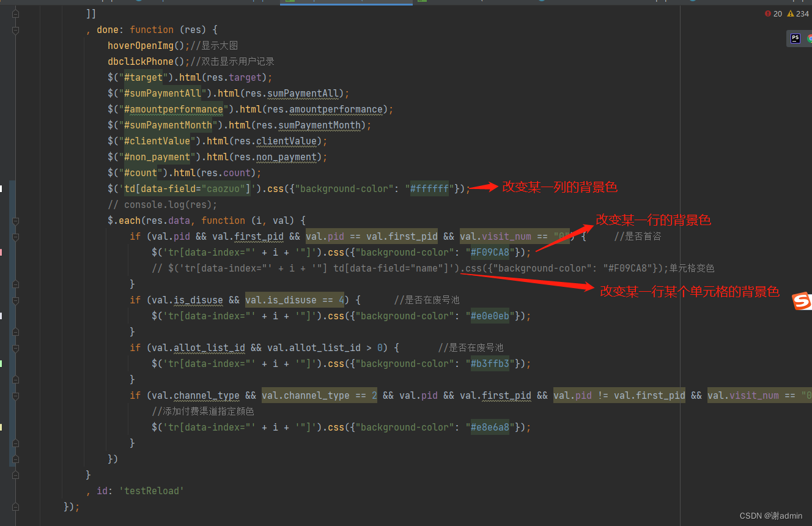Click the "#F09CA8" value in uncommented line
812x526 pixels.
[490, 252]
